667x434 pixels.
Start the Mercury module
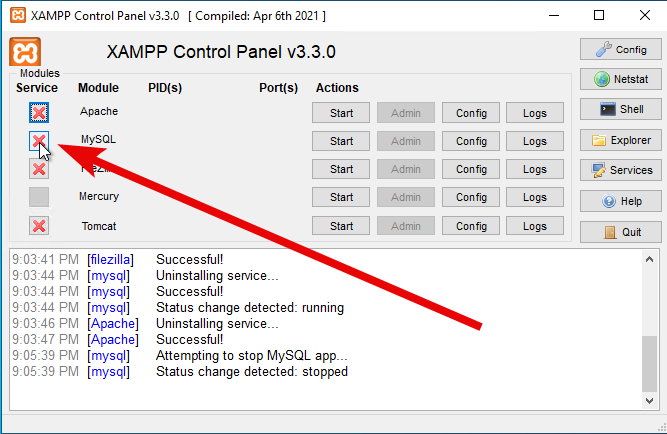coord(341,197)
